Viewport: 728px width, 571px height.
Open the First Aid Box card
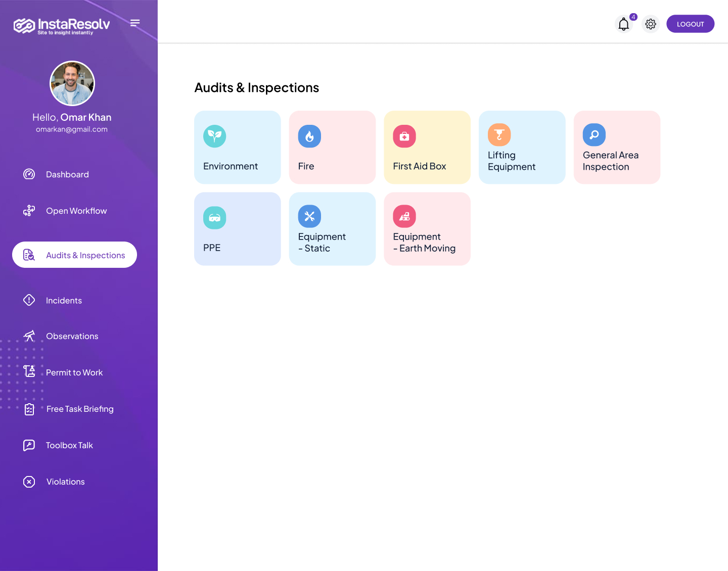point(427,148)
